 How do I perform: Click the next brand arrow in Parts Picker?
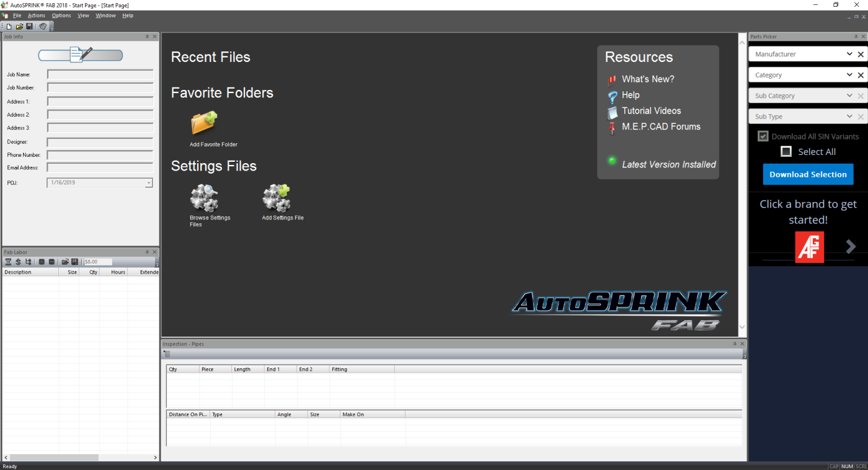click(x=851, y=247)
